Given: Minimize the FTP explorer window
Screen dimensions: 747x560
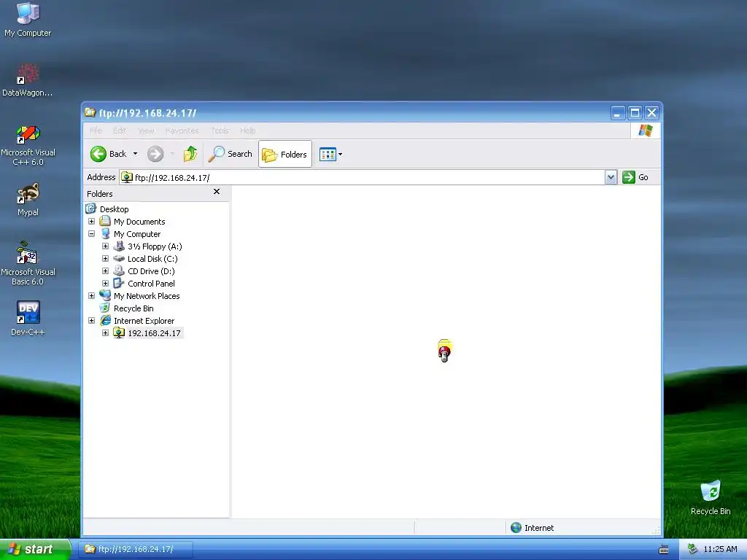Looking at the screenshot, I should (618, 113).
